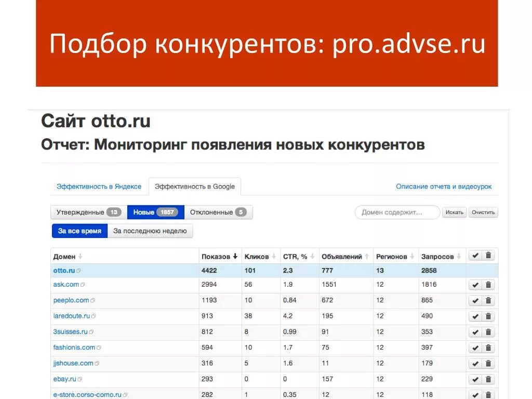Image resolution: width=532 pixels, height=399 pixels.
Task: Click the 0.84 CTR value
Action: [290, 300]
